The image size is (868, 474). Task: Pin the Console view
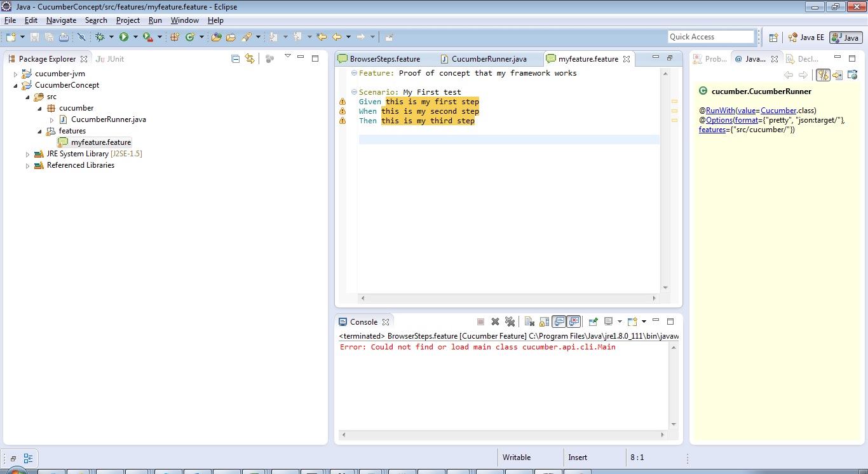pos(592,322)
